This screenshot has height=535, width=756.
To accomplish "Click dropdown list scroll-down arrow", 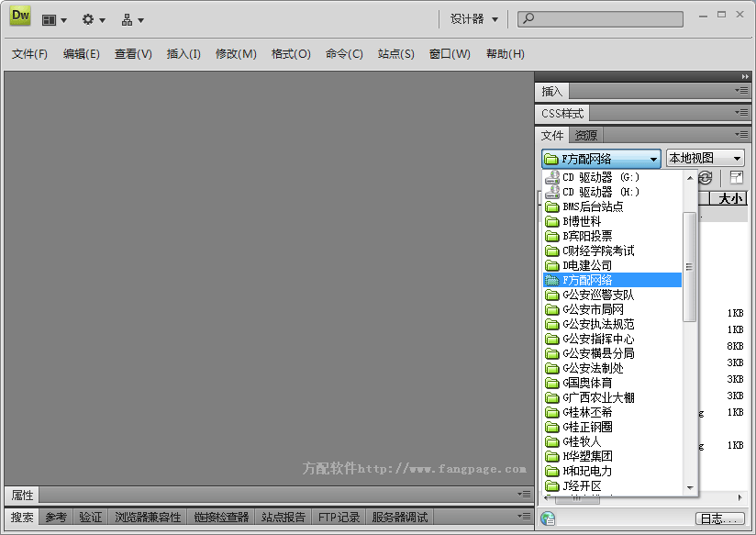I will tap(690, 487).
